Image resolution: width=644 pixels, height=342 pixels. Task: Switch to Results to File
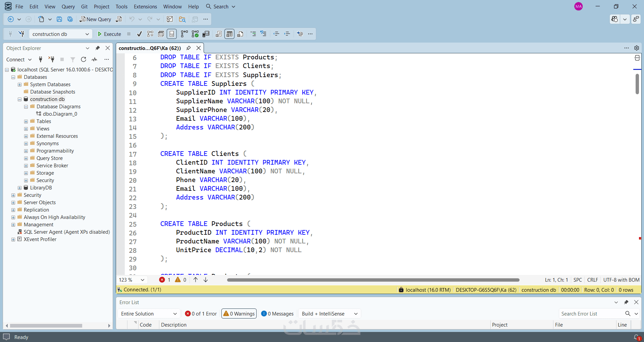[240, 34]
